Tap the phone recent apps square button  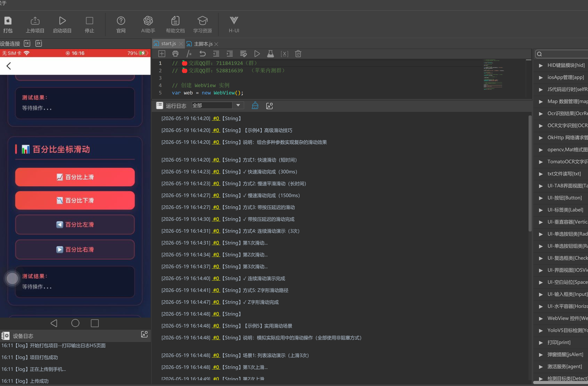tap(95, 323)
